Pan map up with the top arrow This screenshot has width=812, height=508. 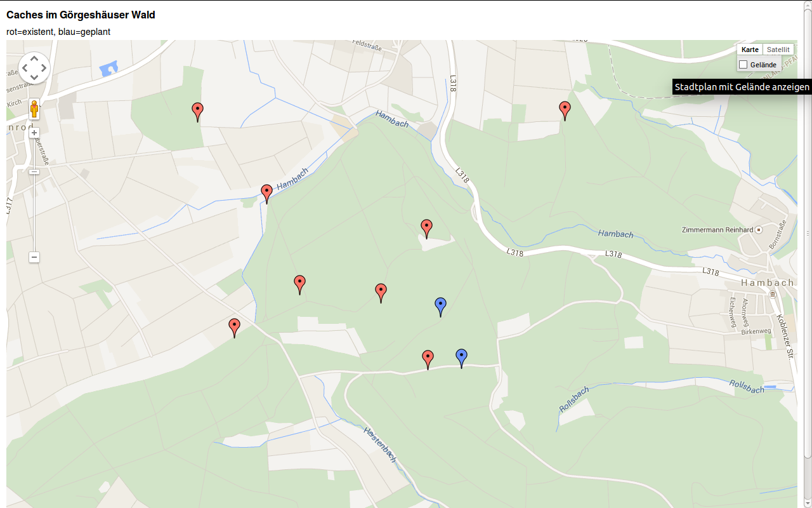pyautogui.click(x=34, y=58)
